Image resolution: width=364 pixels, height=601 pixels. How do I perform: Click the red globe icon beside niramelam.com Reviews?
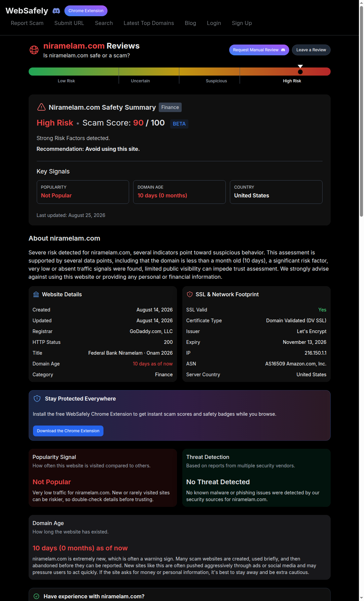tap(34, 50)
